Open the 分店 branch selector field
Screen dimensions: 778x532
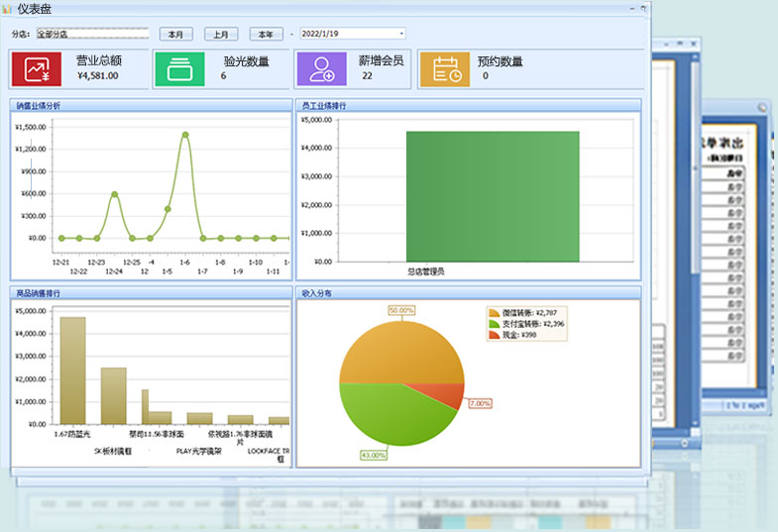click(x=91, y=34)
